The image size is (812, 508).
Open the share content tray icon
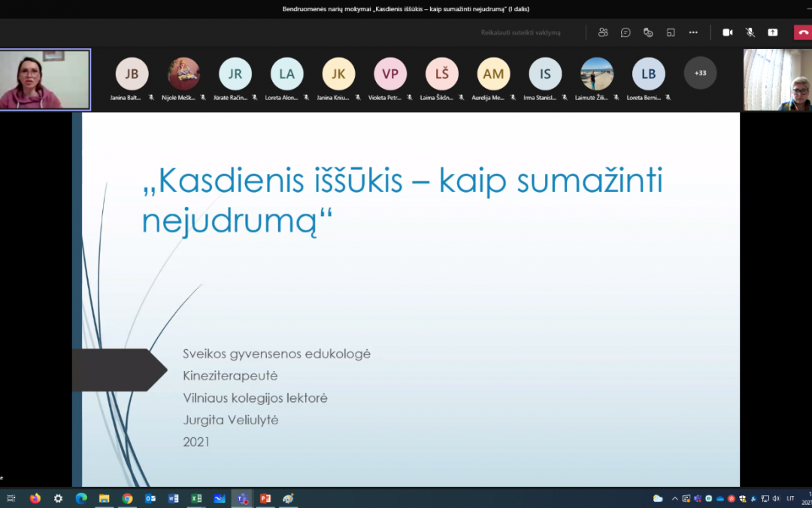[773, 32]
